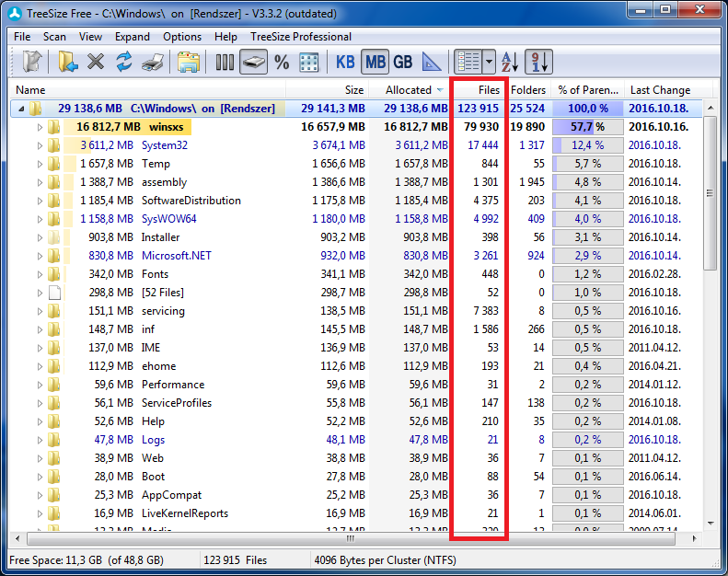The width and height of the screenshot is (728, 576).
Task: Click the Logs folder icon
Action: tap(54, 440)
